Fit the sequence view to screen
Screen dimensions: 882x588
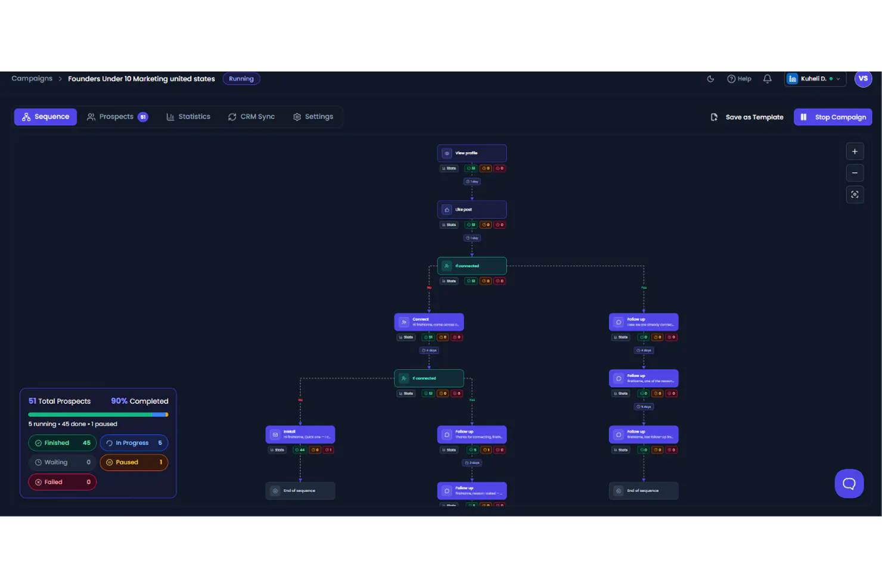(855, 194)
